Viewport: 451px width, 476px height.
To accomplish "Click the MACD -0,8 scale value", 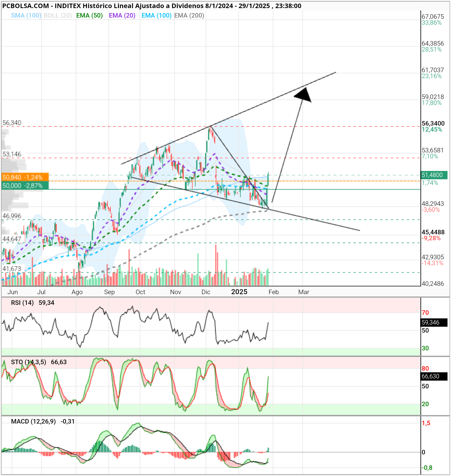I will click(427, 468).
